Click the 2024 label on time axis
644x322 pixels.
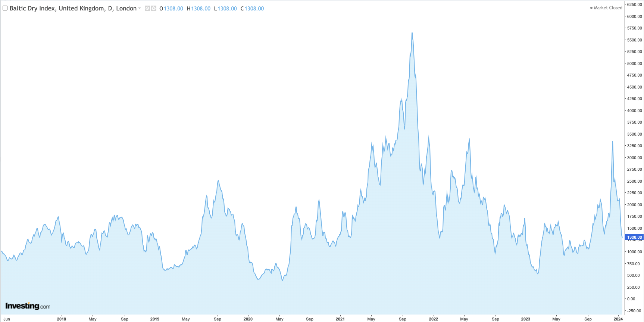(x=618, y=319)
